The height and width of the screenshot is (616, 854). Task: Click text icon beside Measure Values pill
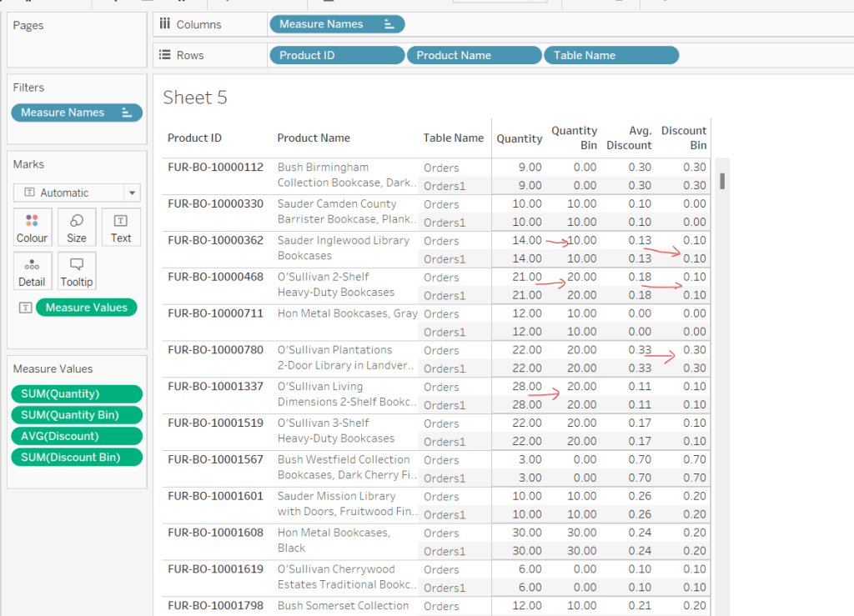tap(25, 308)
